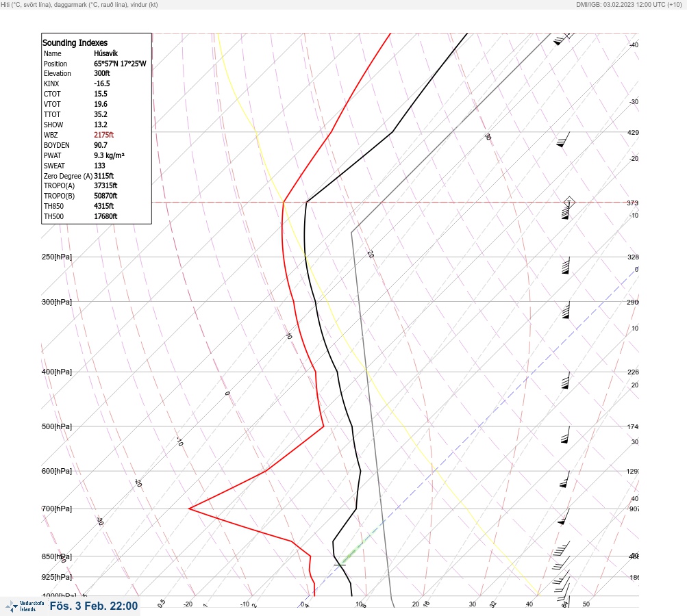687x616 pixels.
Task: Click the '850[hPa]' pressure label
Action: [x=57, y=556]
